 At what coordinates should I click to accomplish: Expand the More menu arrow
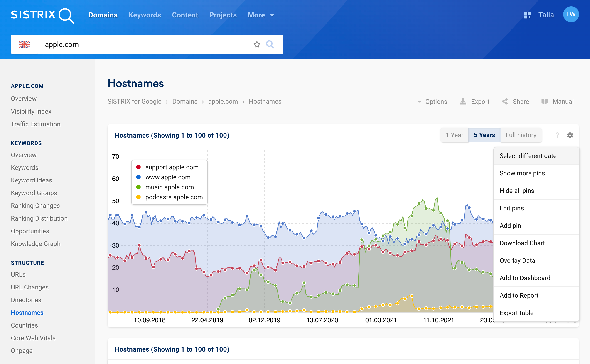(x=272, y=15)
